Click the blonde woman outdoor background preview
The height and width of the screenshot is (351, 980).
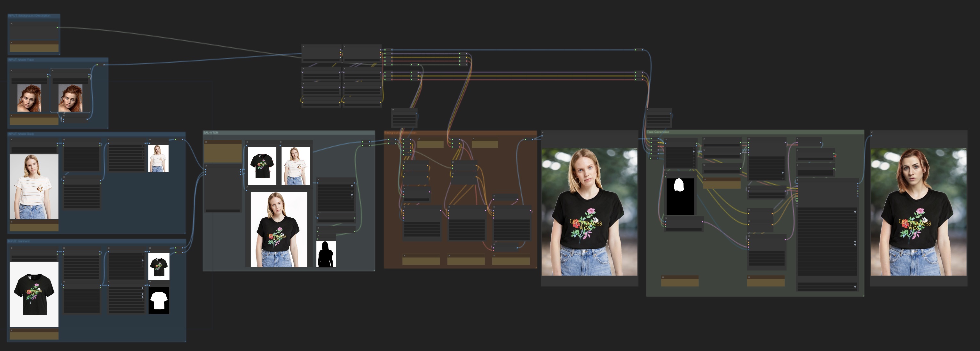589,212
